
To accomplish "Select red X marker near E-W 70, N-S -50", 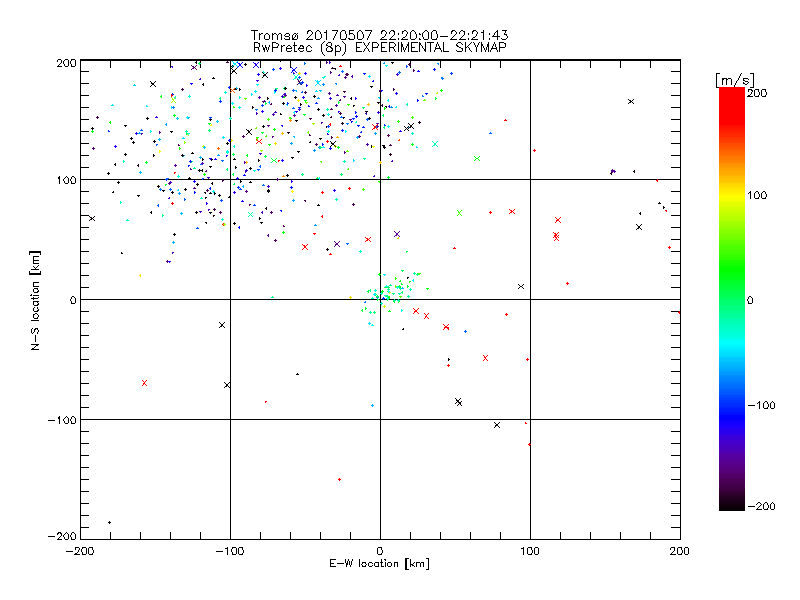I will pos(485,358).
